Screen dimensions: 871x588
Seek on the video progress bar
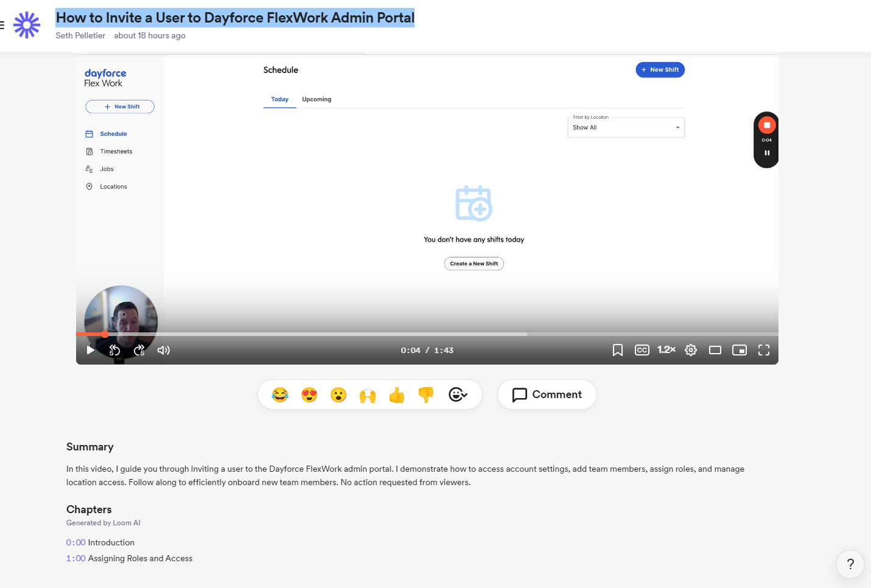click(427, 334)
